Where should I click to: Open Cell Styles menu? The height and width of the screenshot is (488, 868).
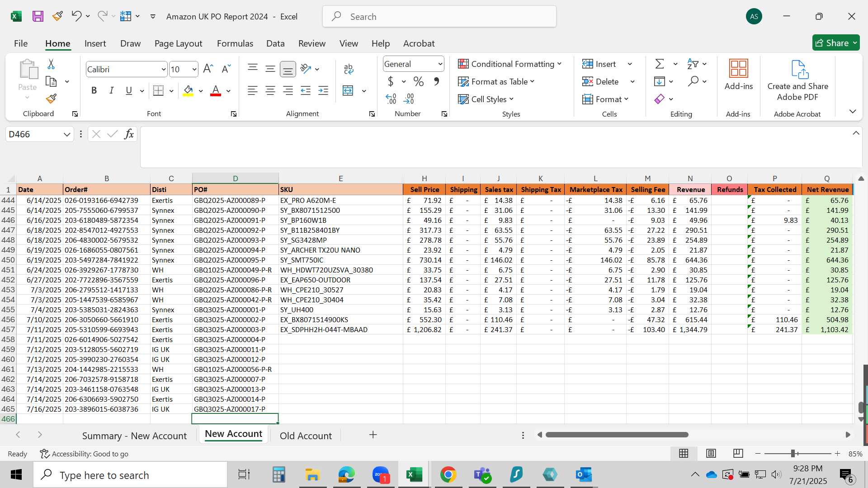[x=486, y=99]
